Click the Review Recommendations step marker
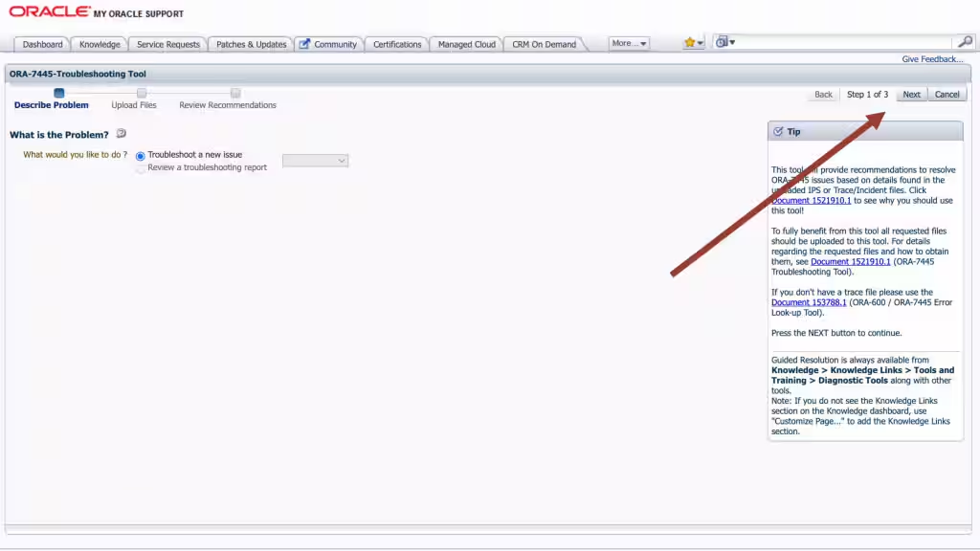The image size is (980, 551). click(x=235, y=93)
